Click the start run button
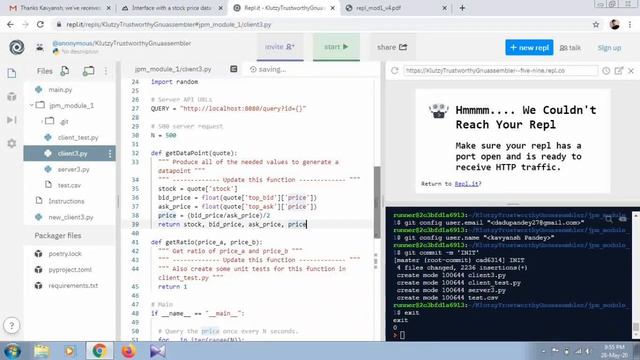 tap(336, 47)
